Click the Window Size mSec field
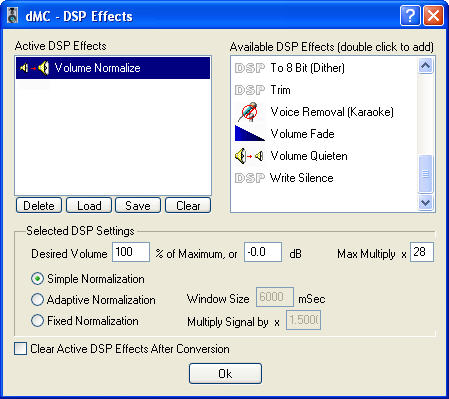 [275, 297]
